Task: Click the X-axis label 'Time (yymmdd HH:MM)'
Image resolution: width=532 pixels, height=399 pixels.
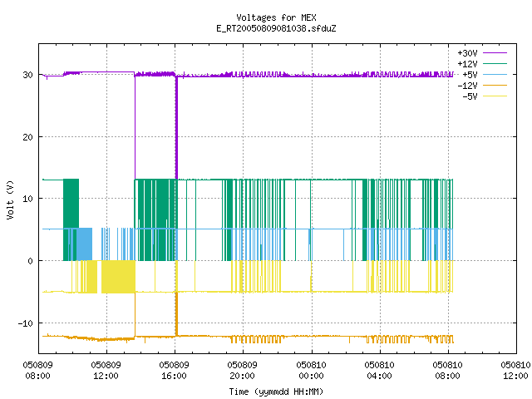Action: (x=276, y=392)
